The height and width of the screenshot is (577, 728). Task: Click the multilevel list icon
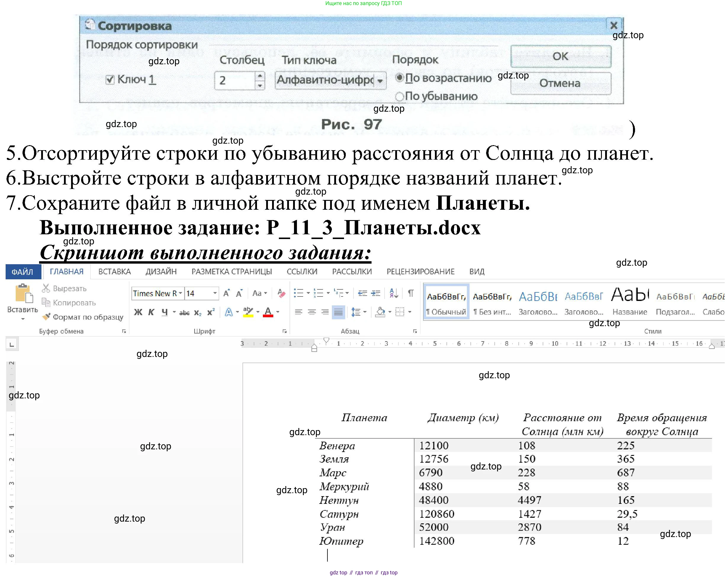(339, 293)
